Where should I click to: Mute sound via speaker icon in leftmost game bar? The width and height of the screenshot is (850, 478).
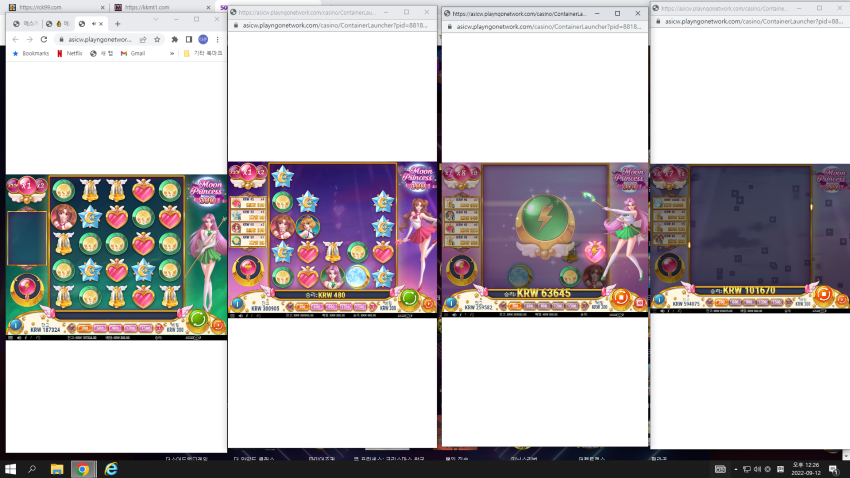(x=19, y=338)
